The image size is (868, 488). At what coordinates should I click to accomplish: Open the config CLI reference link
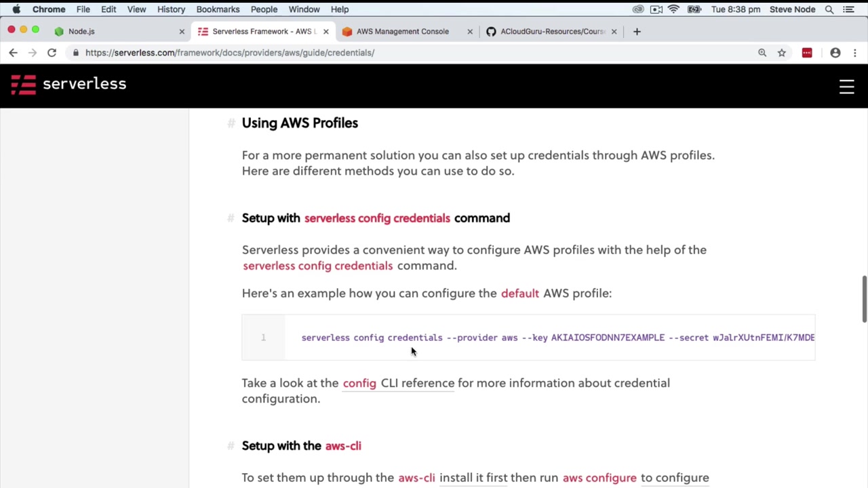point(399,383)
